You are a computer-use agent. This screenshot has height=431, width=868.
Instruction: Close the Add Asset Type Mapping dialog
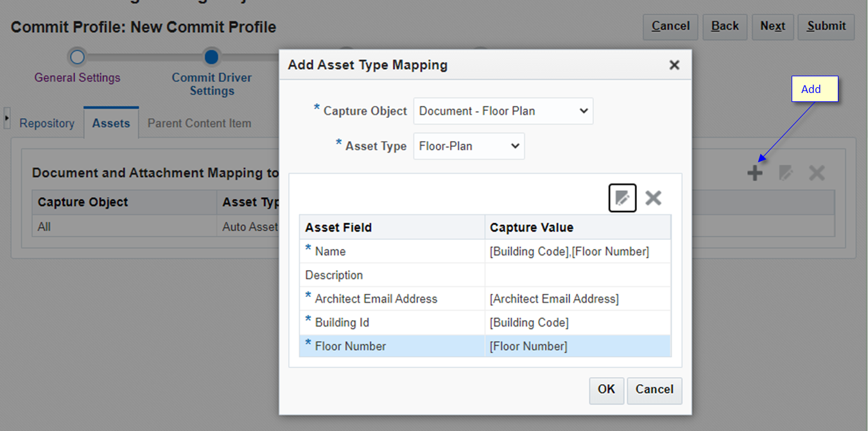coord(674,65)
